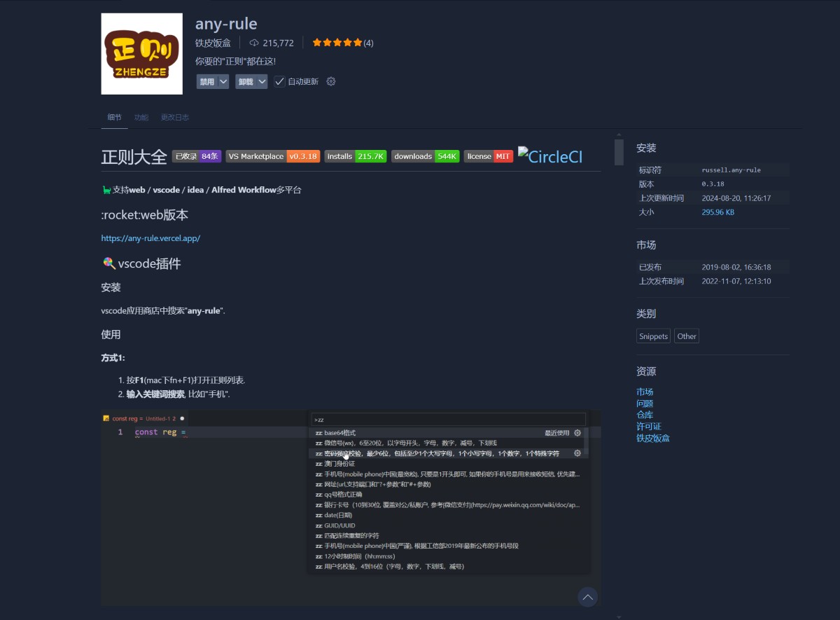Click the vscode插件 heading

point(149,264)
